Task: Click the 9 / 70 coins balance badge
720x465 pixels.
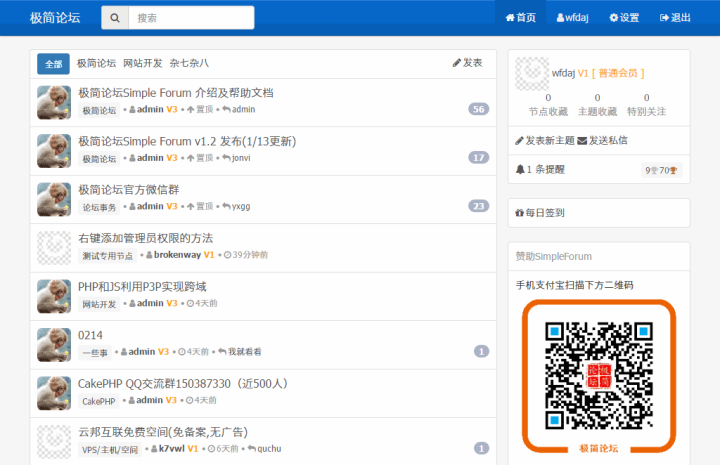Action: click(661, 170)
